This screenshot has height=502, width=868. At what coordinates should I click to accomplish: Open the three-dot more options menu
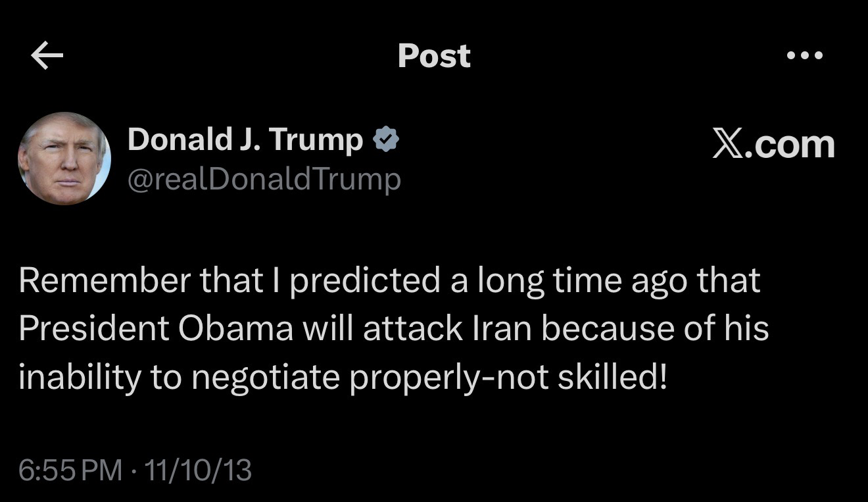click(x=804, y=56)
